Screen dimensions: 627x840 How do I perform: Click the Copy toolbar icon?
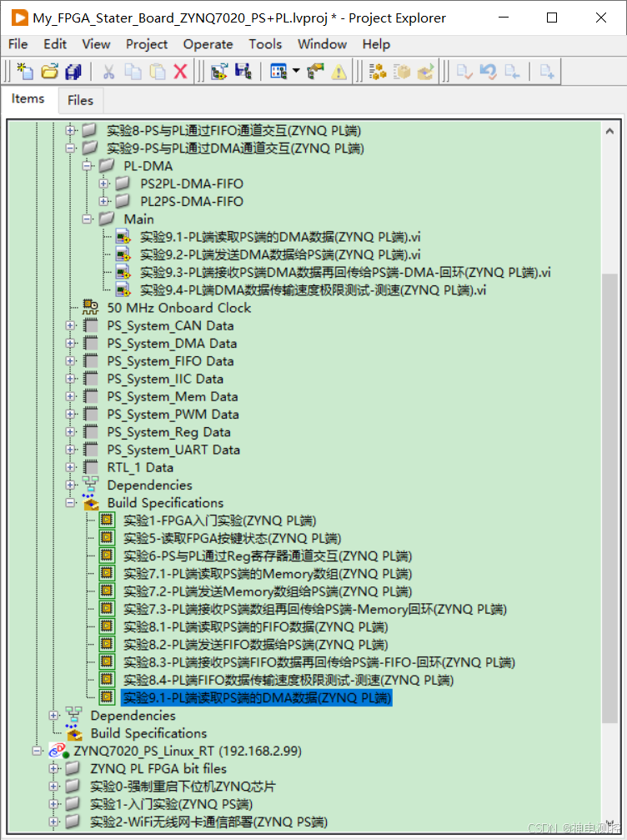pos(133,71)
